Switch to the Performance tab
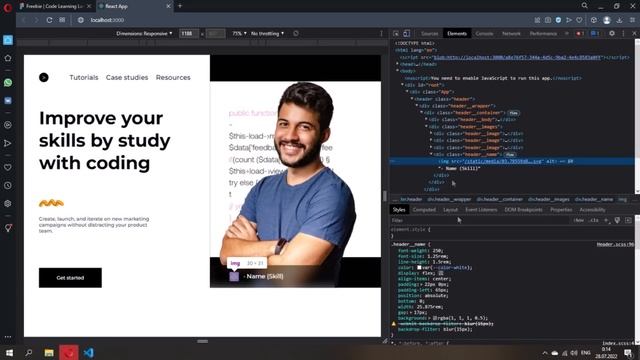 point(543,33)
